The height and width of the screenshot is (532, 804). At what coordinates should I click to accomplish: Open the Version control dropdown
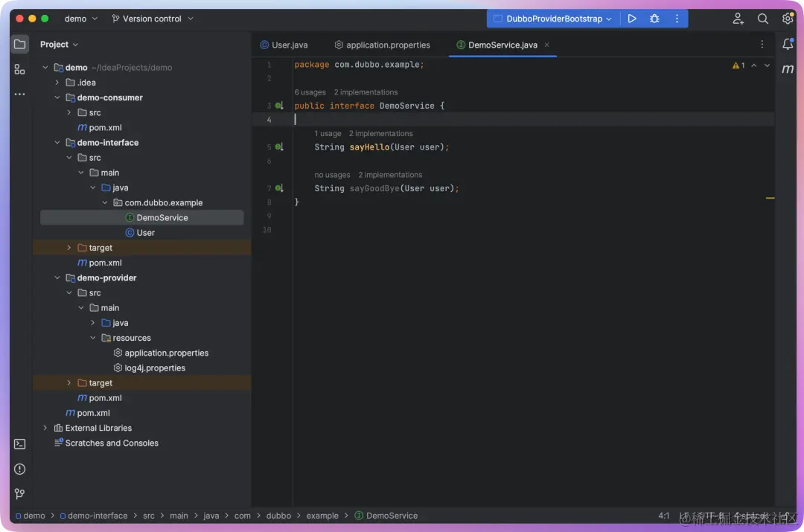(x=153, y=19)
